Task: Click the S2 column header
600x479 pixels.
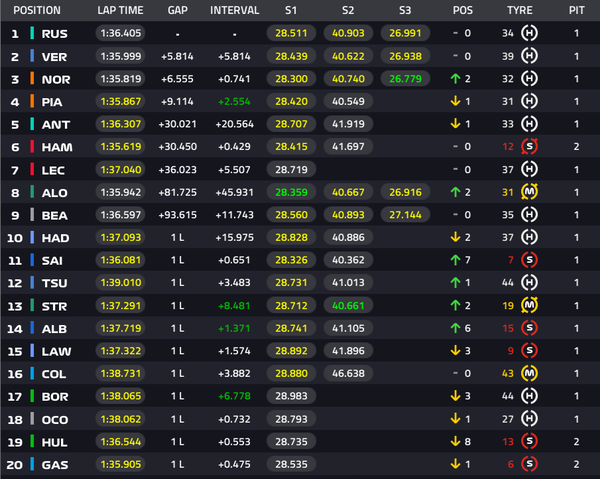Action: [348, 10]
